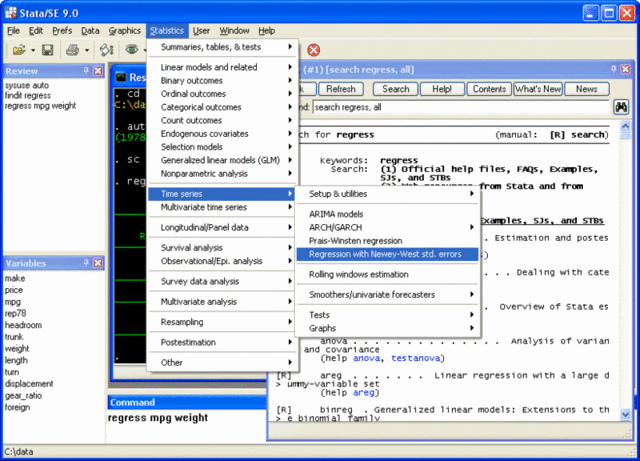
Task: Click the Log begin/suspend toolbar icon
Action: coord(107,50)
